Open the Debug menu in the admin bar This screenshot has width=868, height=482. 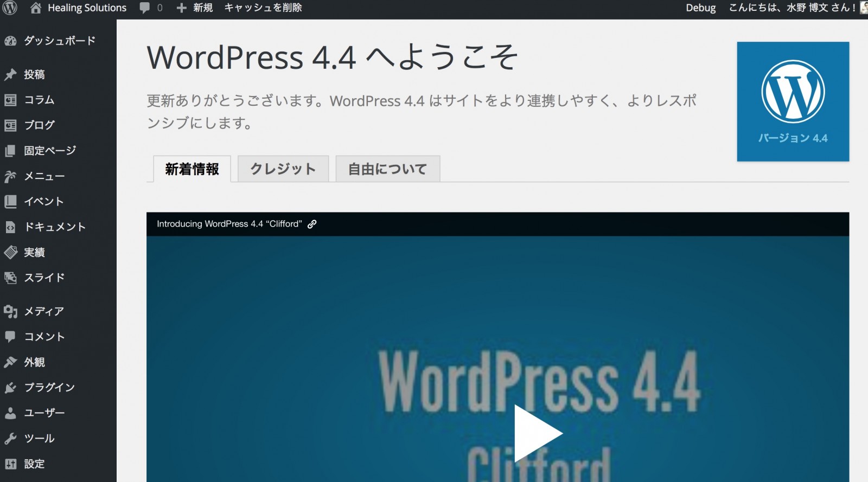click(700, 8)
